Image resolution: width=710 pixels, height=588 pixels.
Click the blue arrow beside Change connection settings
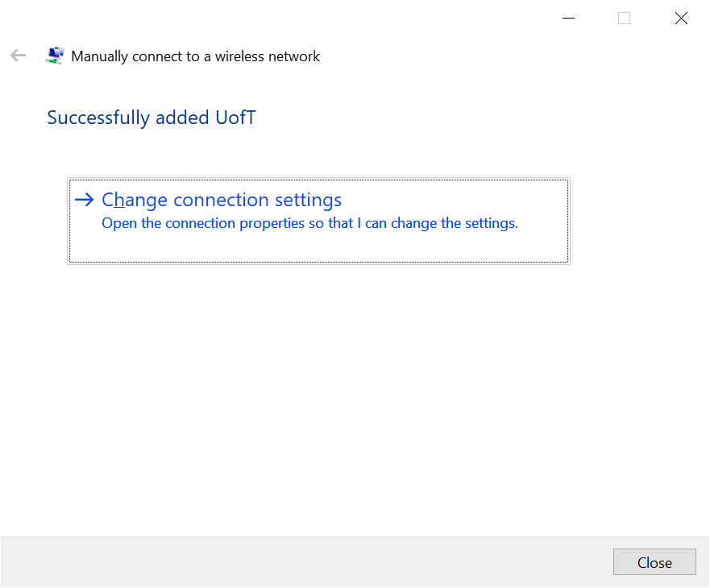[x=85, y=200]
